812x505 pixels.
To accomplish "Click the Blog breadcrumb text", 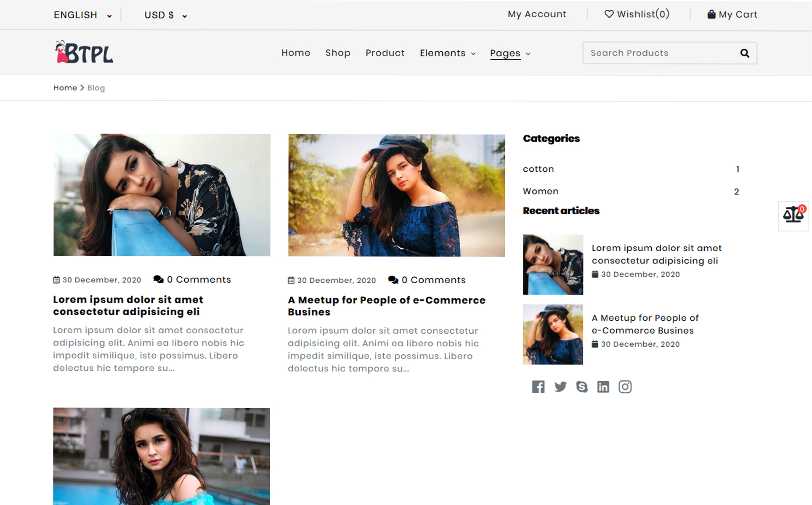I will [96, 88].
